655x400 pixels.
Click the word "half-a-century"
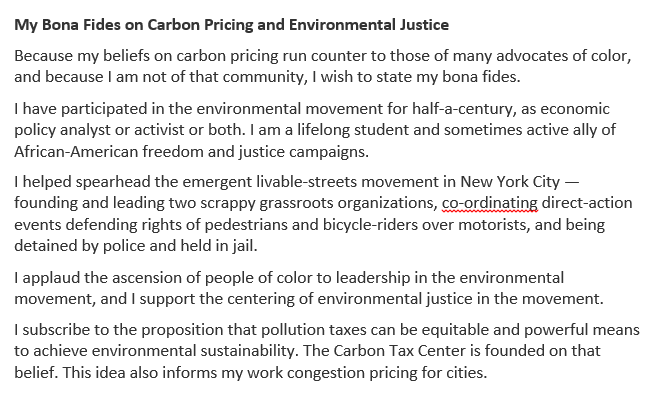[462, 109]
